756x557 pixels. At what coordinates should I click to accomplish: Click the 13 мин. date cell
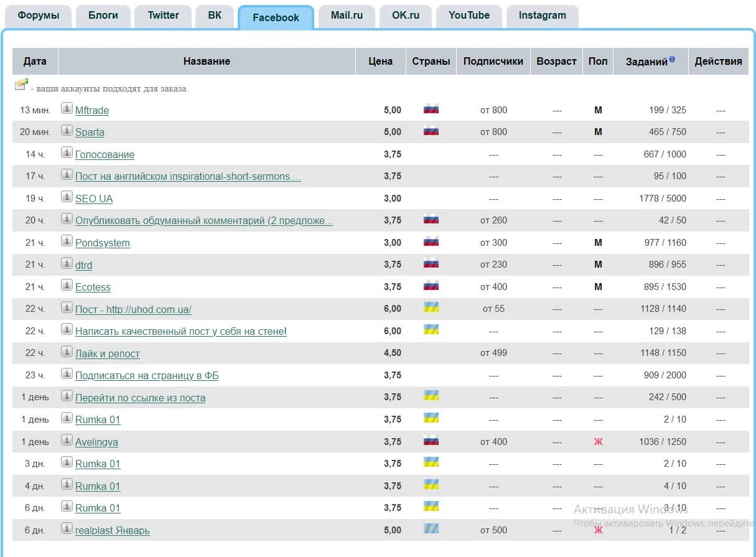point(35,110)
